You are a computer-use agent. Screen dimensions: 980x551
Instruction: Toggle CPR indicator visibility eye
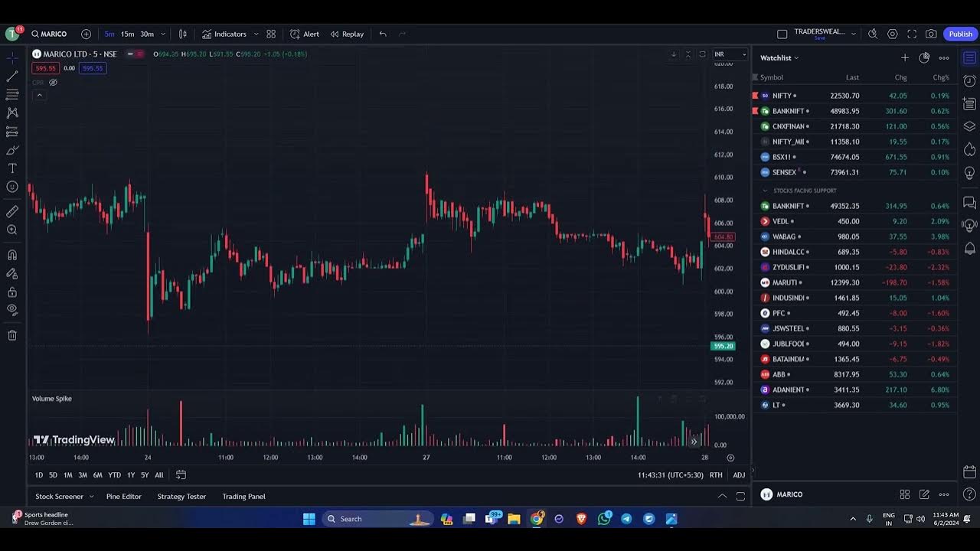tap(53, 83)
